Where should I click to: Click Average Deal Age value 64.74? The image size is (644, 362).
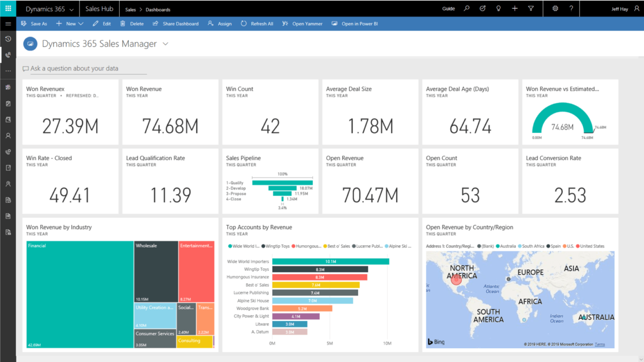tap(470, 126)
